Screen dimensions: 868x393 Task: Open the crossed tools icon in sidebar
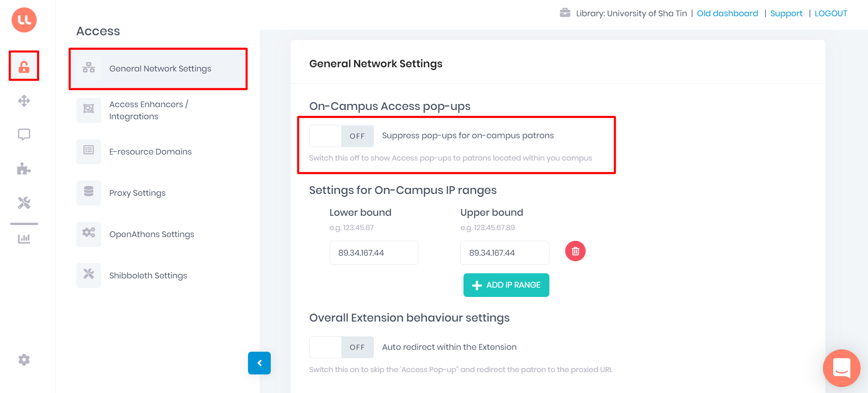click(x=24, y=203)
